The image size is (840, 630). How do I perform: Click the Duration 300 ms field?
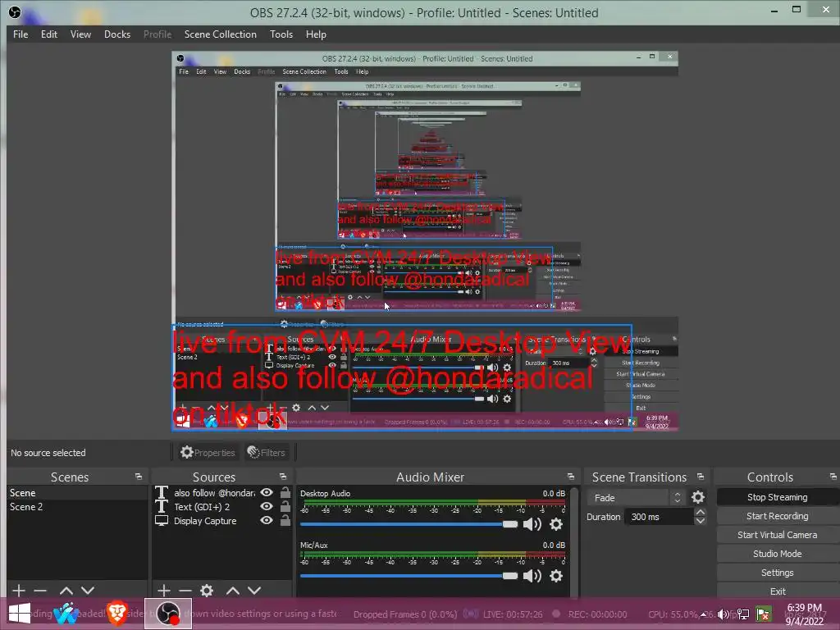coord(659,517)
